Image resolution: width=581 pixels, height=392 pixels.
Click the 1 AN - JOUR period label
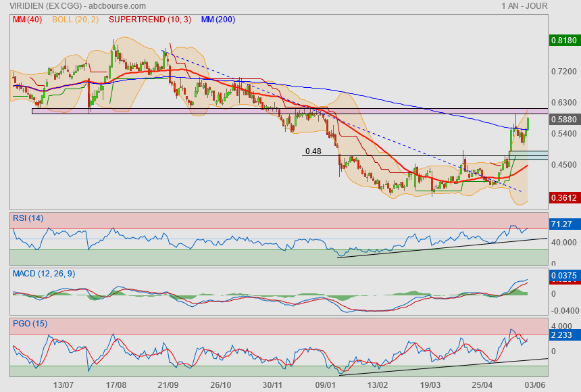pyautogui.click(x=524, y=6)
